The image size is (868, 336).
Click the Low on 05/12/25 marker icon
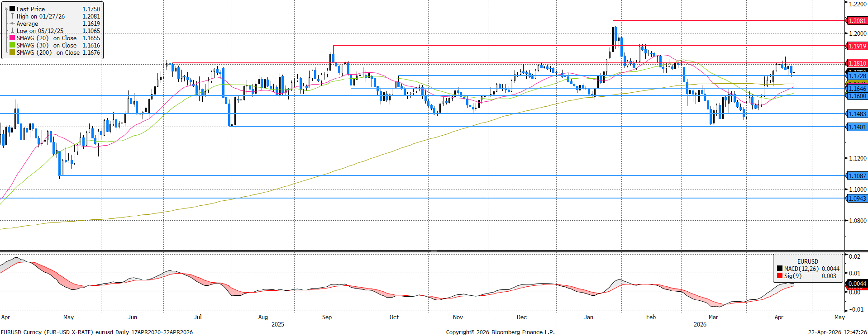tap(12, 31)
